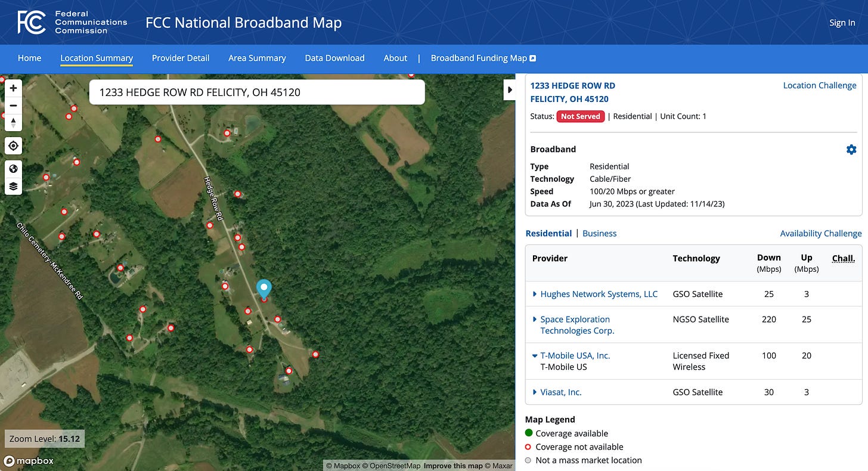This screenshot has height=471, width=868.
Task: Find my location with the geolocate button
Action: click(x=13, y=145)
